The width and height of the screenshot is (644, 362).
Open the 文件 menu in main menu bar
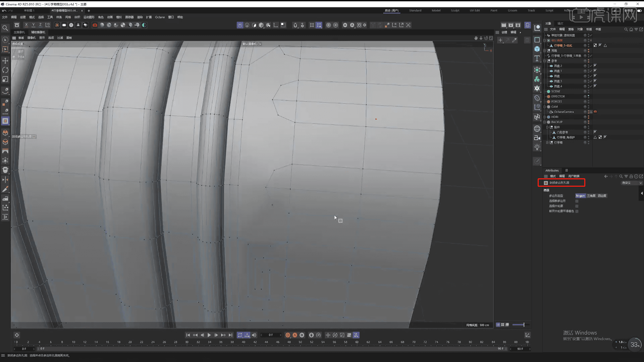pos(5,17)
